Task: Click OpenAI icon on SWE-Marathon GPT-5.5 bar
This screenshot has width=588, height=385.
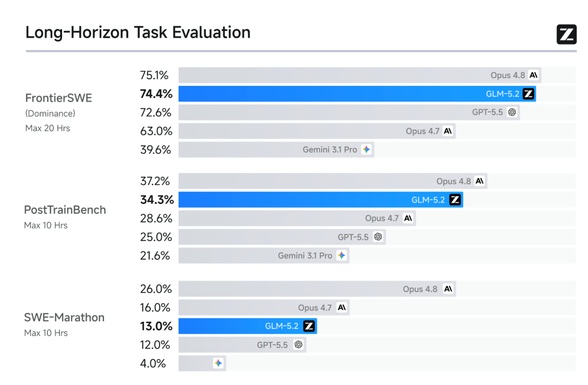Action: click(x=298, y=345)
